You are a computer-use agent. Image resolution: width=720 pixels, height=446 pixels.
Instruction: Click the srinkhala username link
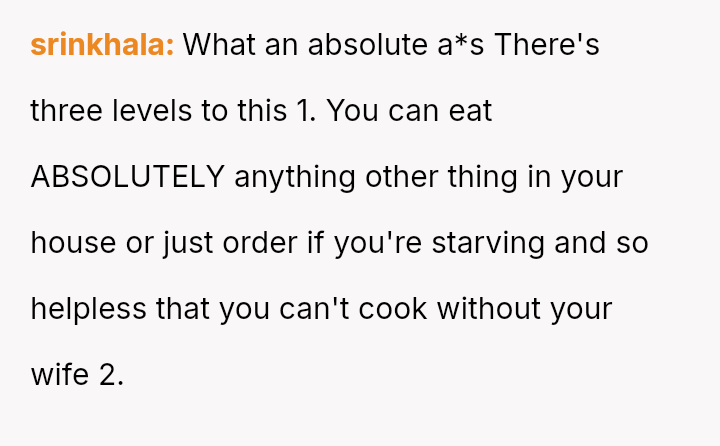[103, 45]
